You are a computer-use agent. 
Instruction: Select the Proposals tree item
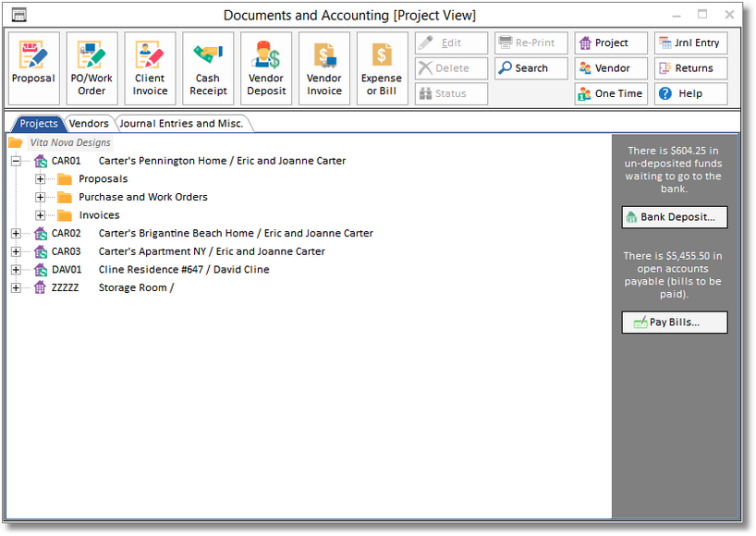coord(104,179)
